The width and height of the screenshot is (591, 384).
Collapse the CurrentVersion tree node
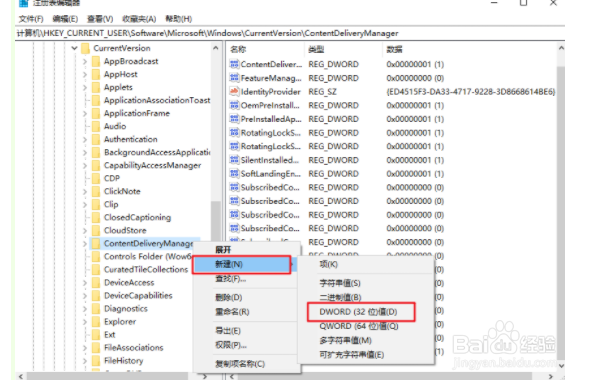(x=74, y=48)
